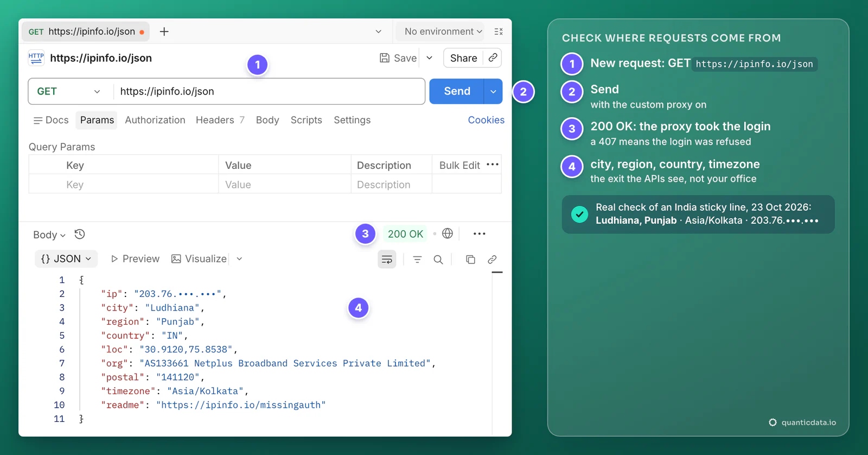Click the request URL input field
The width and height of the screenshot is (868, 455).
269,91
